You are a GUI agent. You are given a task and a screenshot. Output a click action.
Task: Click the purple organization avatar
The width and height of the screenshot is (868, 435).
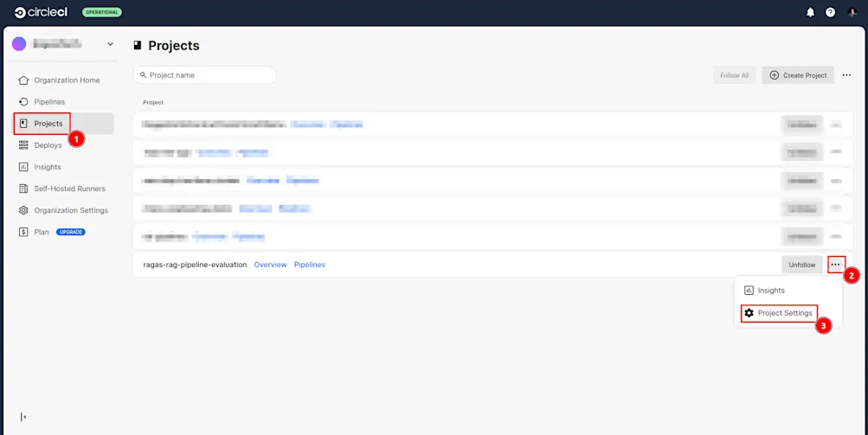[19, 44]
